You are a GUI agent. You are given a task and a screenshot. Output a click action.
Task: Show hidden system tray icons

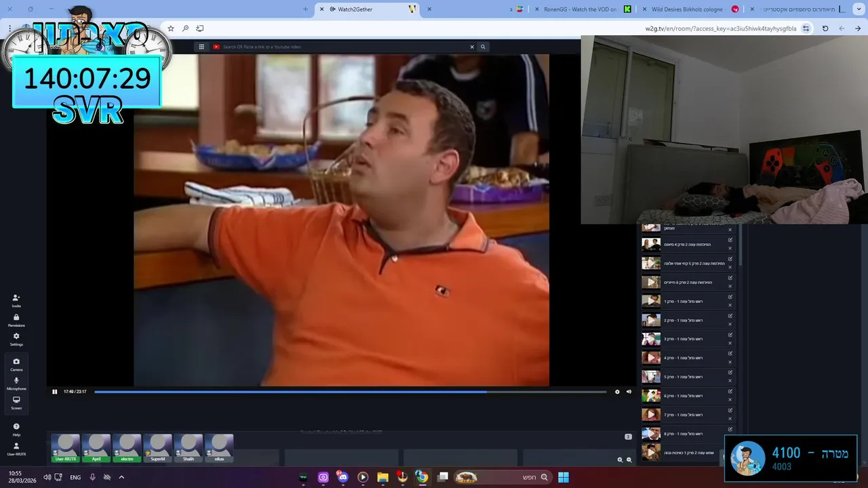click(121, 477)
